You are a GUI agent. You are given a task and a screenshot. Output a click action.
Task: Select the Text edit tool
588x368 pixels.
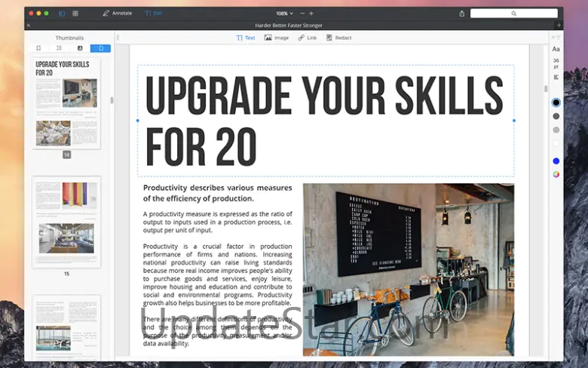246,38
